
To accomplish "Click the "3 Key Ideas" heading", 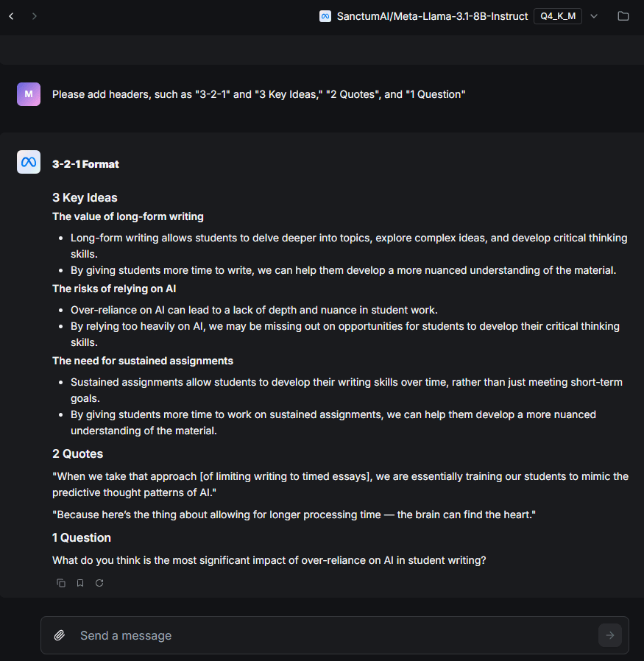I will coord(85,197).
